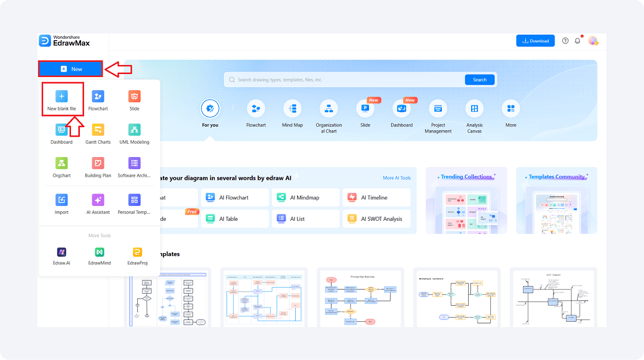The image size is (644, 360).
Task: Open the AI Assistant
Action: pos(98,204)
